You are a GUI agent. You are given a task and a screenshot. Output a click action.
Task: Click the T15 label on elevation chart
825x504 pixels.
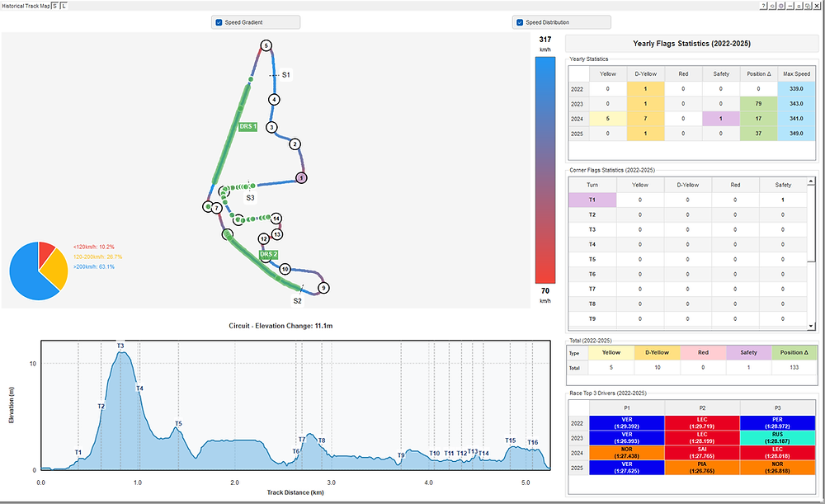tap(511, 440)
